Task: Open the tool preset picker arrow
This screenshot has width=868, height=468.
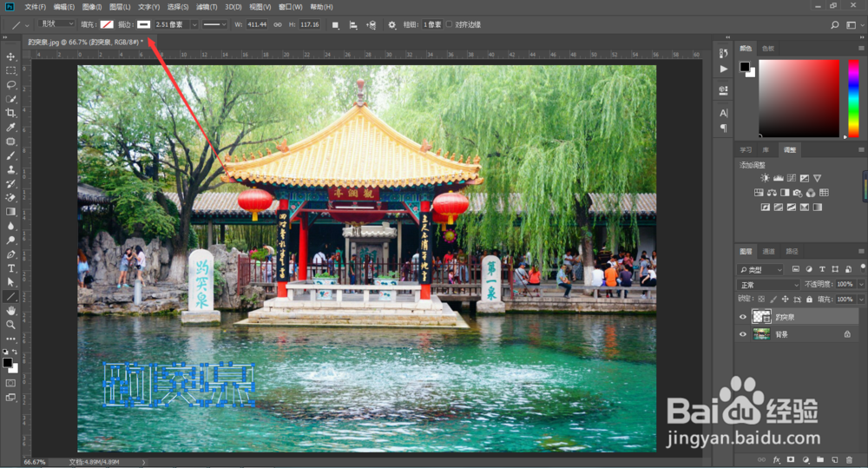Action: 27,25
